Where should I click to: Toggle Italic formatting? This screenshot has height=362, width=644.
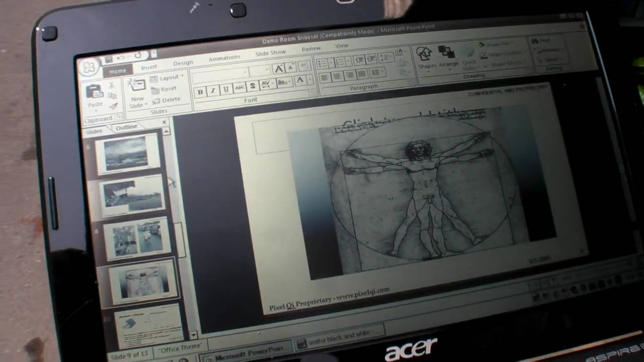[x=213, y=90]
